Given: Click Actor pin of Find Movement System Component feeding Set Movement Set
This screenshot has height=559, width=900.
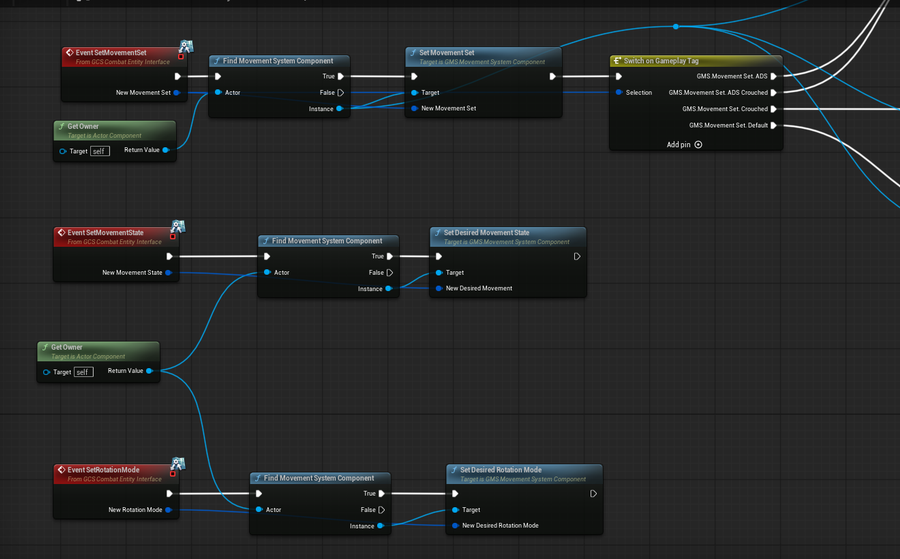Looking at the screenshot, I should [218, 92].
